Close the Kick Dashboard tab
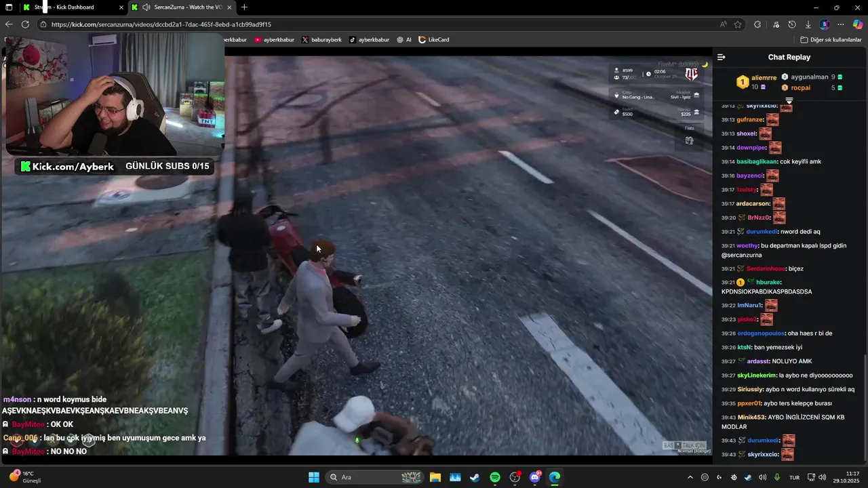868x488 pixels. 121,7
